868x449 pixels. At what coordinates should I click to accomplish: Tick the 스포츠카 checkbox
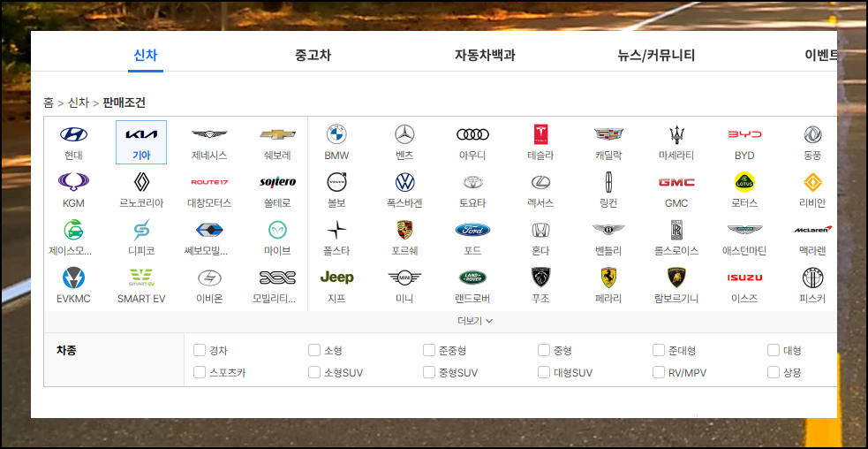tap(200, 372)
